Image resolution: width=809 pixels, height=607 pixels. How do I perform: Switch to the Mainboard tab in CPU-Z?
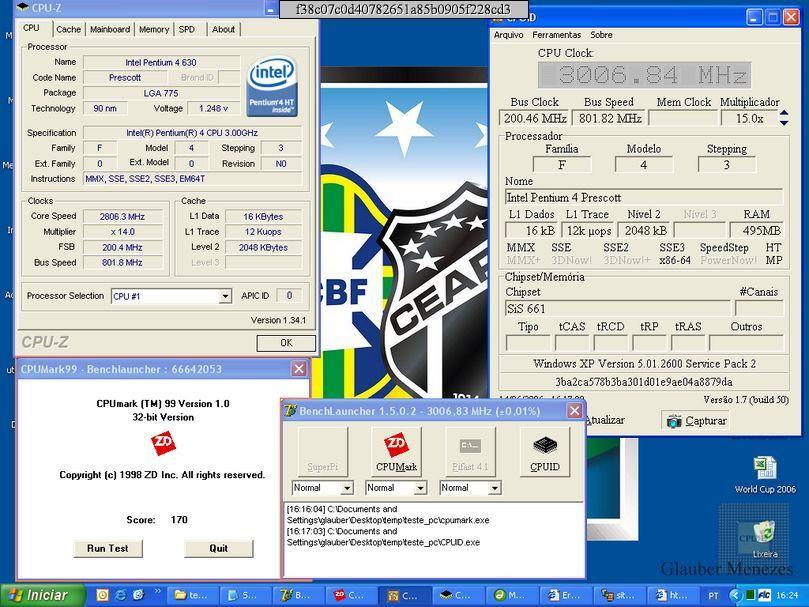[x=110, y=29]
